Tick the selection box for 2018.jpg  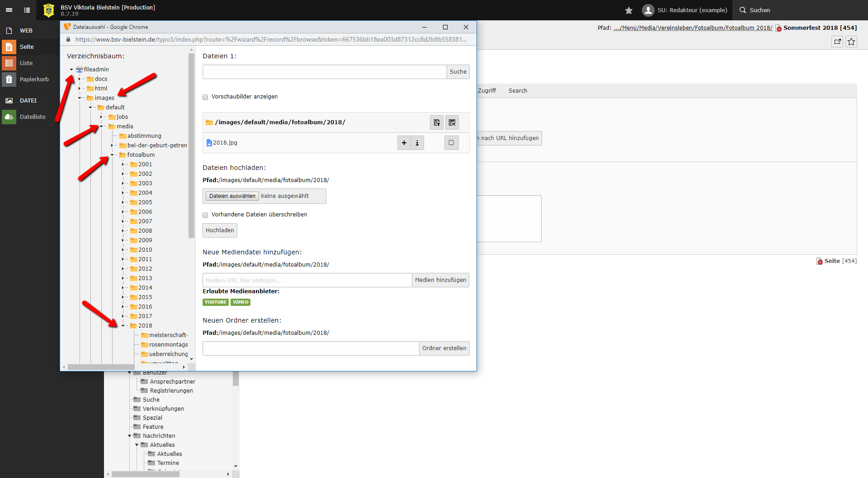(x=451, y=143)
